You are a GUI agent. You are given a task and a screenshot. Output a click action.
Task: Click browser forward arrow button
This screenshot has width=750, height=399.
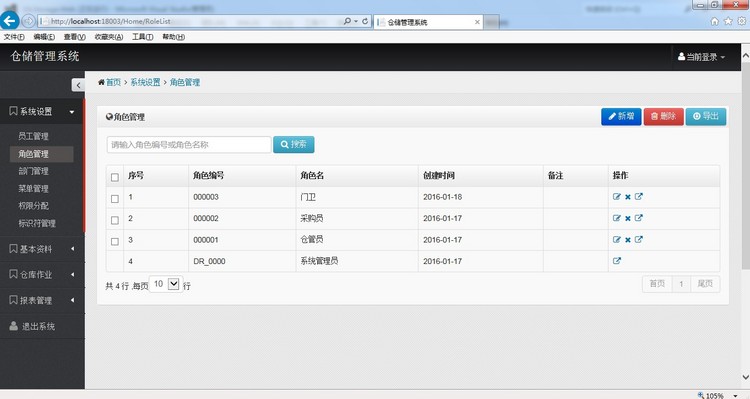28,21
